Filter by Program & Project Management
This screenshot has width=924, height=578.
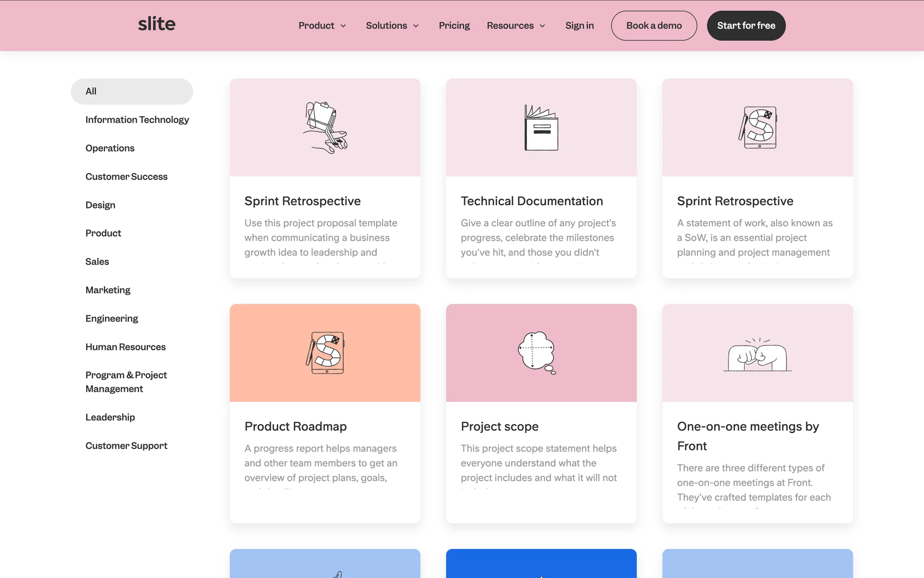(126, 381)
